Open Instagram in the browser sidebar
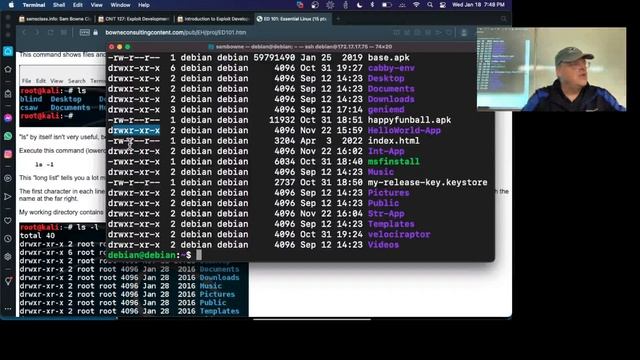This screenshot has width=640, height=360. 8,154
